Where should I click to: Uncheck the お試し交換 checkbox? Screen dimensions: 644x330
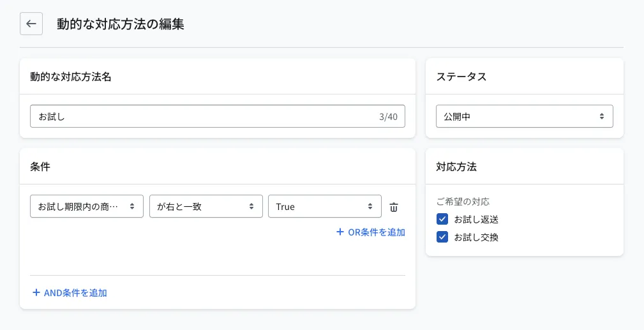pyautogui.click(x=442, y=237)
